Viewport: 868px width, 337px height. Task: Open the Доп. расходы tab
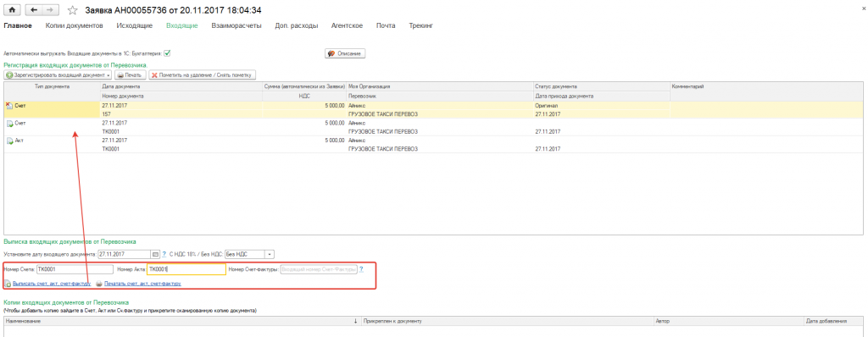(x=296, y=25)
